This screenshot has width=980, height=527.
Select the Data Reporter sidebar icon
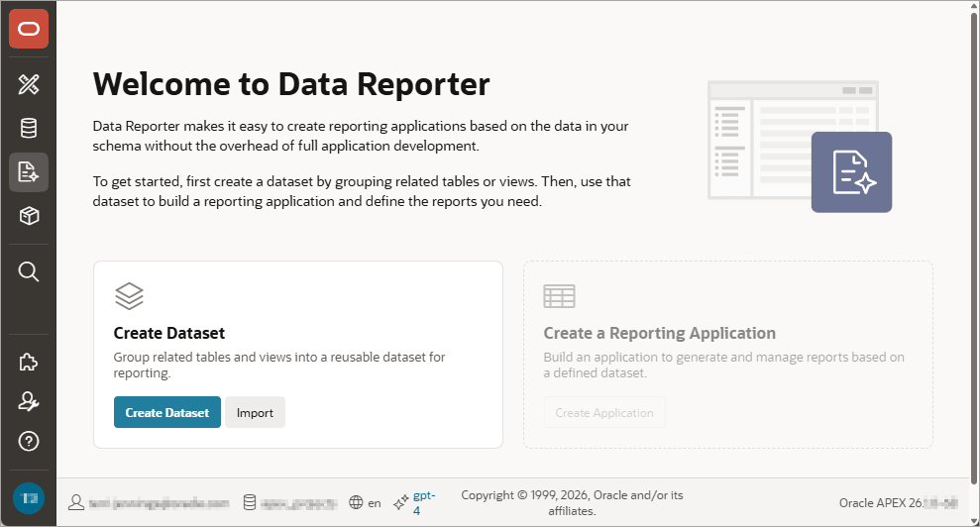28,172
